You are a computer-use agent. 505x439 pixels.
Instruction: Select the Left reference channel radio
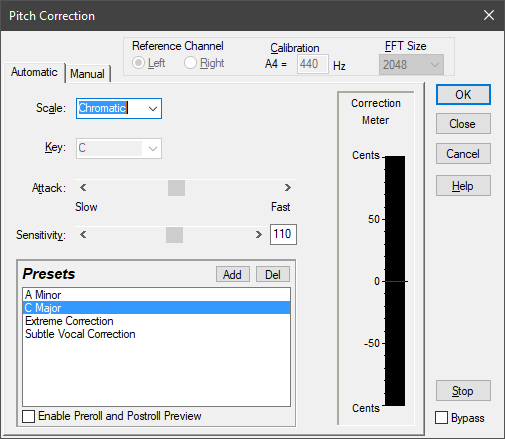coord(138,63)
